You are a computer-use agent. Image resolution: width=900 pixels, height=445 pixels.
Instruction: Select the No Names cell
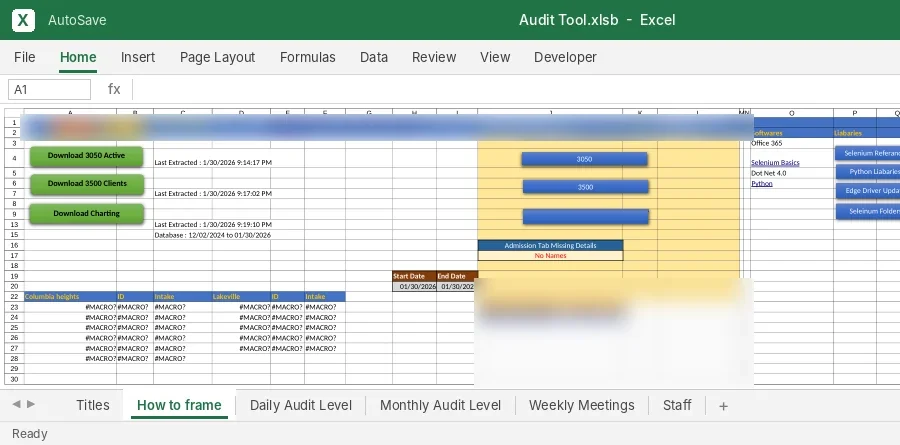(550, 256)
